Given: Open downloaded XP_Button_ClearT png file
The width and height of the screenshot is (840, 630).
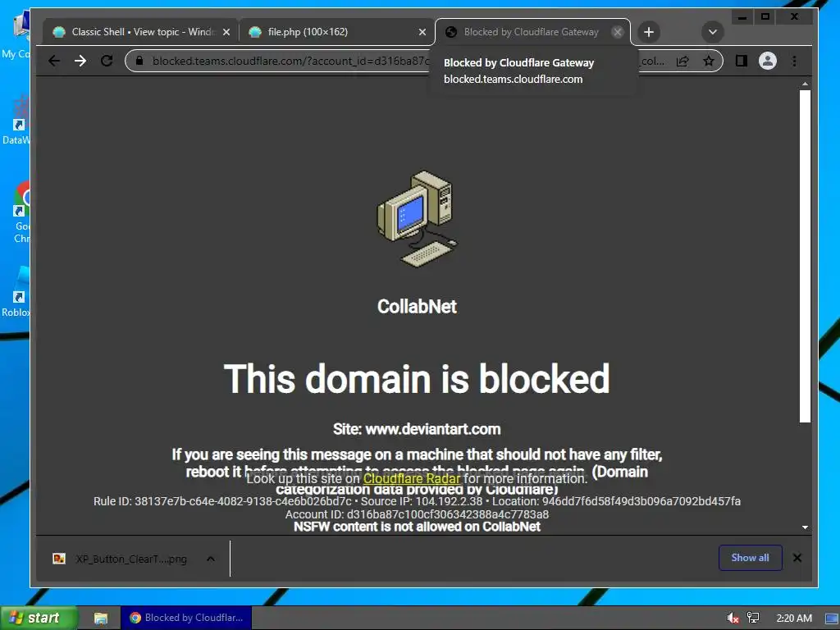Looking at the screenshot, I should tap(121, 559).
